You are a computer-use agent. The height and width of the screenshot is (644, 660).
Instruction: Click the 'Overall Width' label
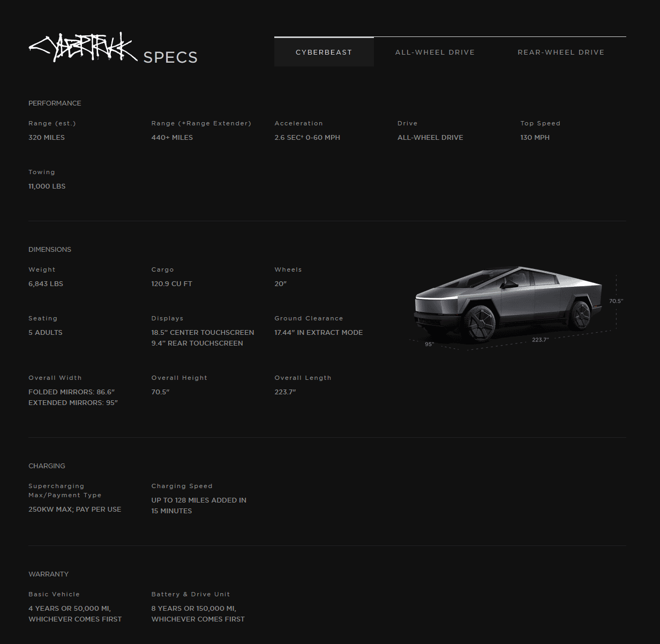pos(55,378)
